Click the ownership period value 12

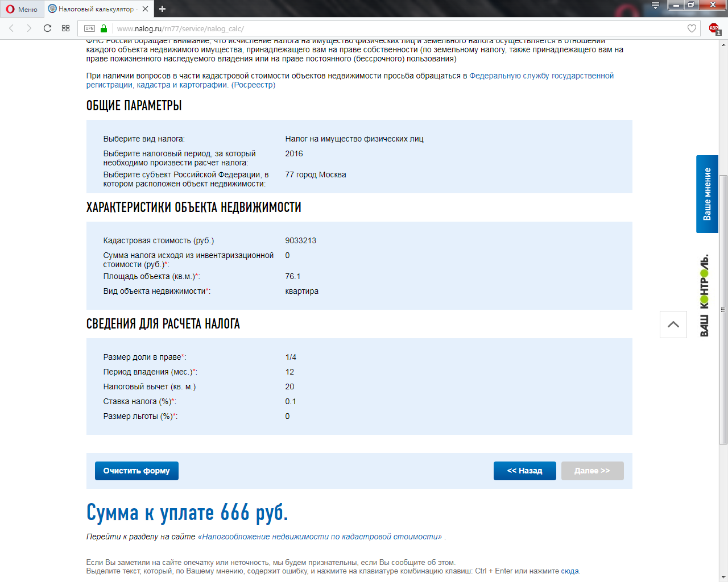[x=289, y=372]
